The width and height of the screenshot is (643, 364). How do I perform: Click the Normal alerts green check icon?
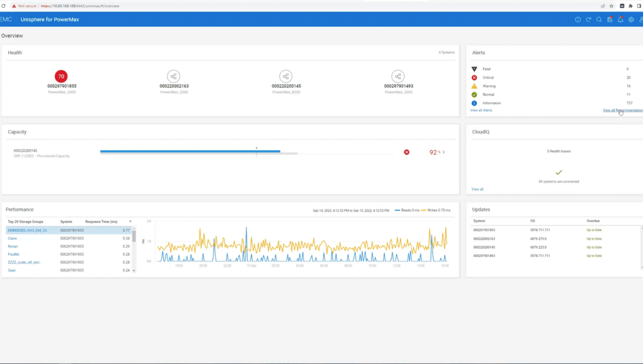point(474,94)
